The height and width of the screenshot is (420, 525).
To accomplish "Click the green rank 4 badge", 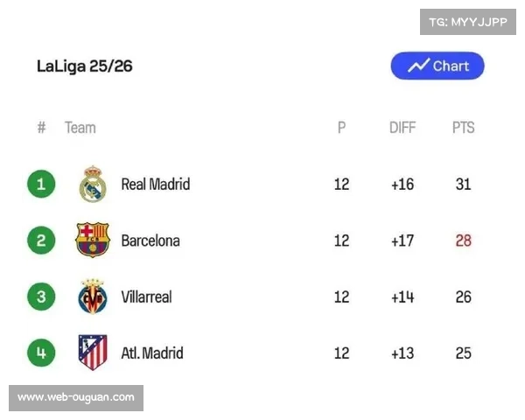I will pos(40,353).
